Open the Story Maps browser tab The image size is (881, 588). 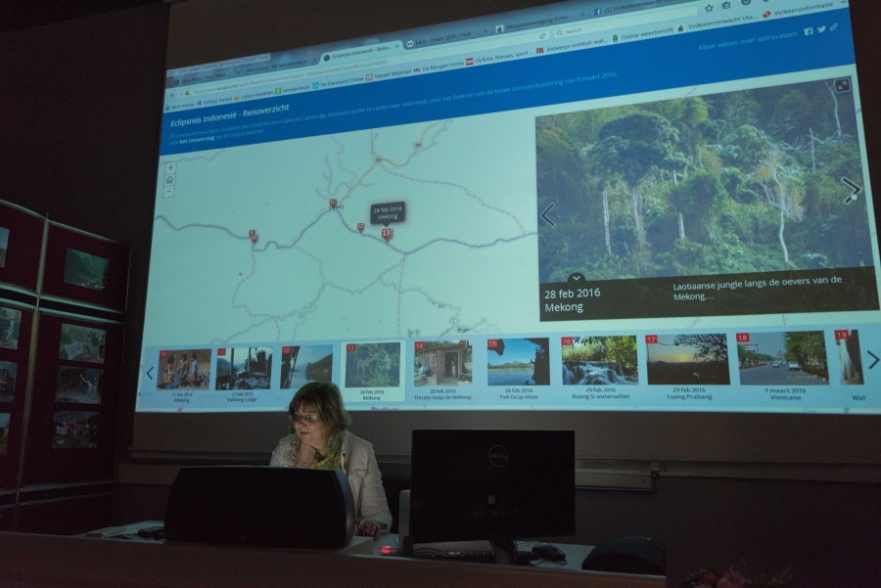click(204, 75)
